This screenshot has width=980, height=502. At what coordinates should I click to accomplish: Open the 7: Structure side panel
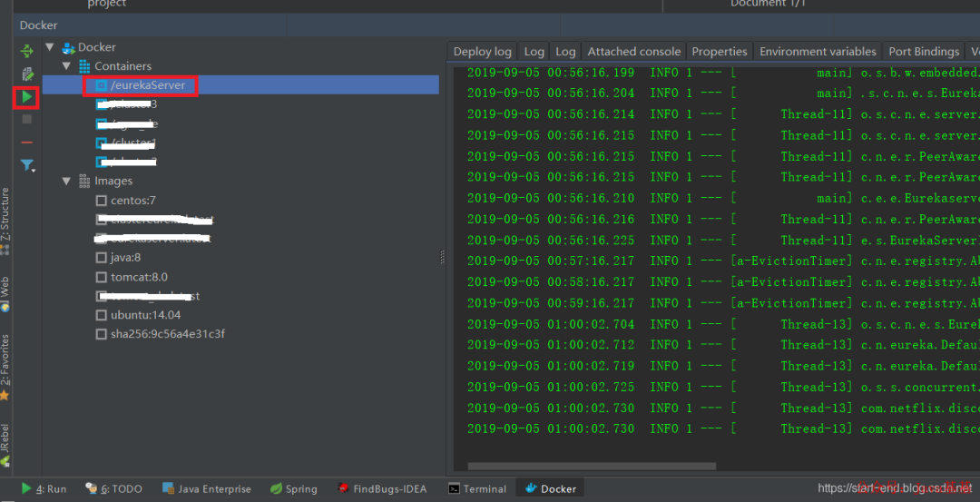[x=5, y=221]
